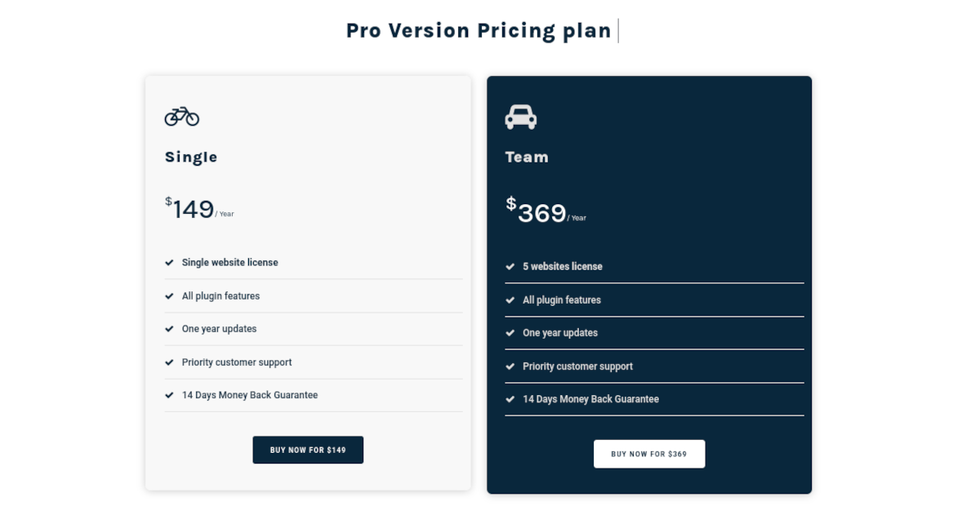Click the car icon on Team plan

(521, 117)
